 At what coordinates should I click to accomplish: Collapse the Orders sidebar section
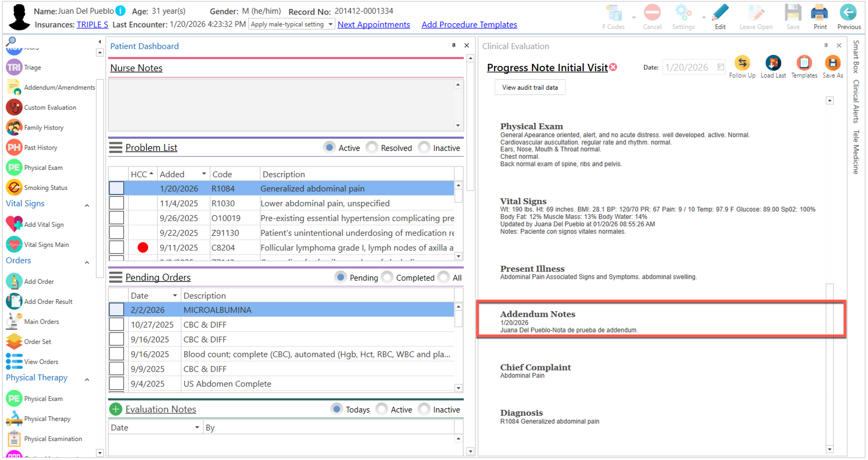click(x=87, y=262)
